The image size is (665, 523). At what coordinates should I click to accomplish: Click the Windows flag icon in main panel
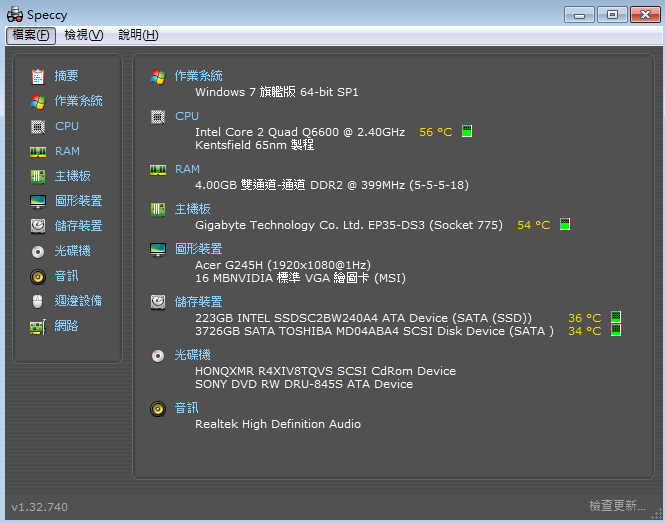(158, 76)
